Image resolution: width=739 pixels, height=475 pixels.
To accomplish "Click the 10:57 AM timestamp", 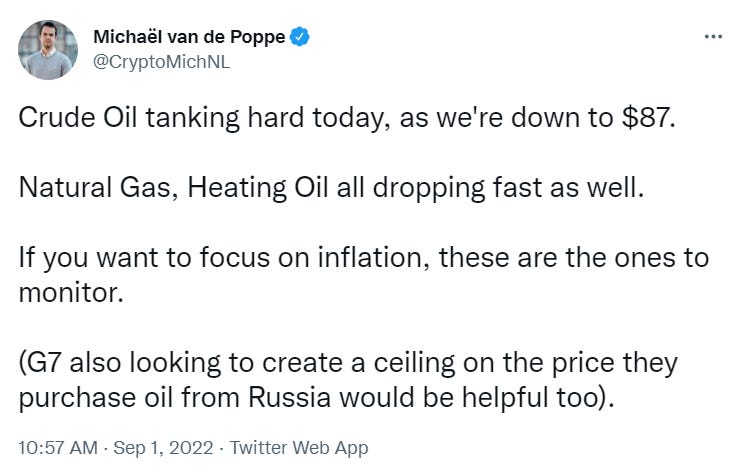I will (x=58, y=448).
